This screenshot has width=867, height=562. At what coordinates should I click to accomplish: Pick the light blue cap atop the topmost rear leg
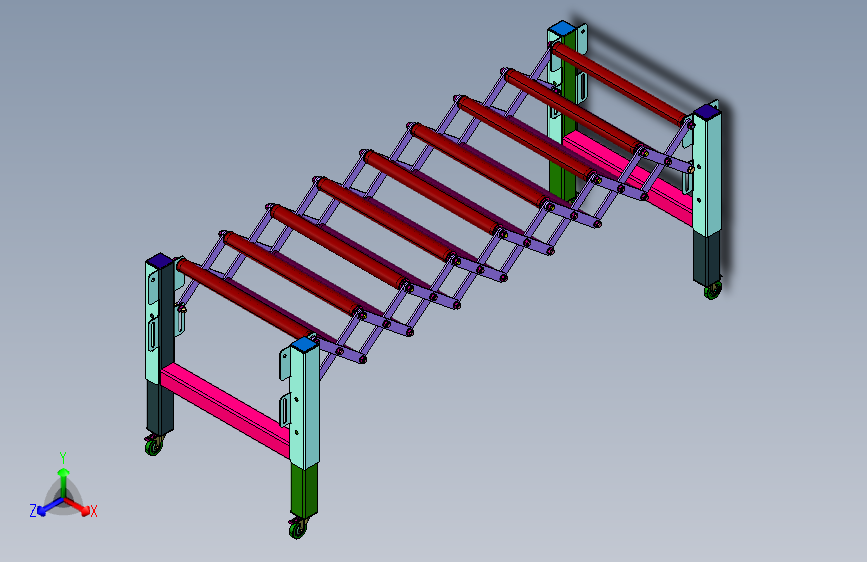coord(561,27)
